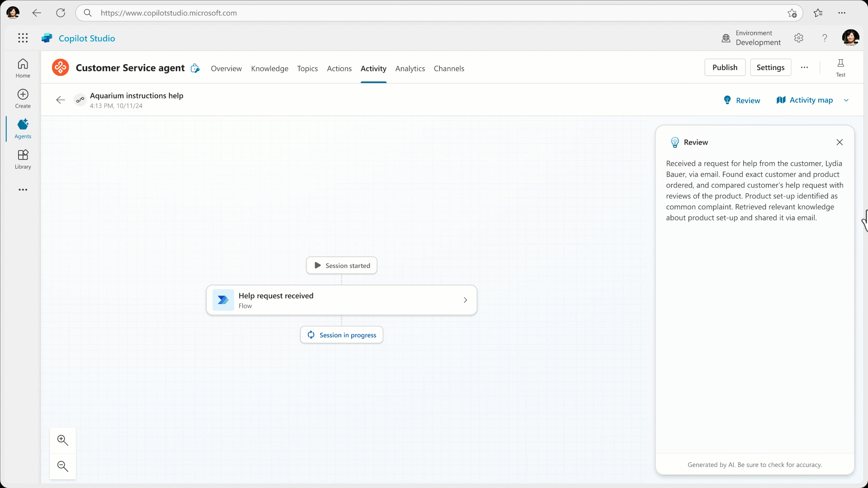Zoom out of the activity canvas
Viewport: 868px width, 488px height.
63,466
